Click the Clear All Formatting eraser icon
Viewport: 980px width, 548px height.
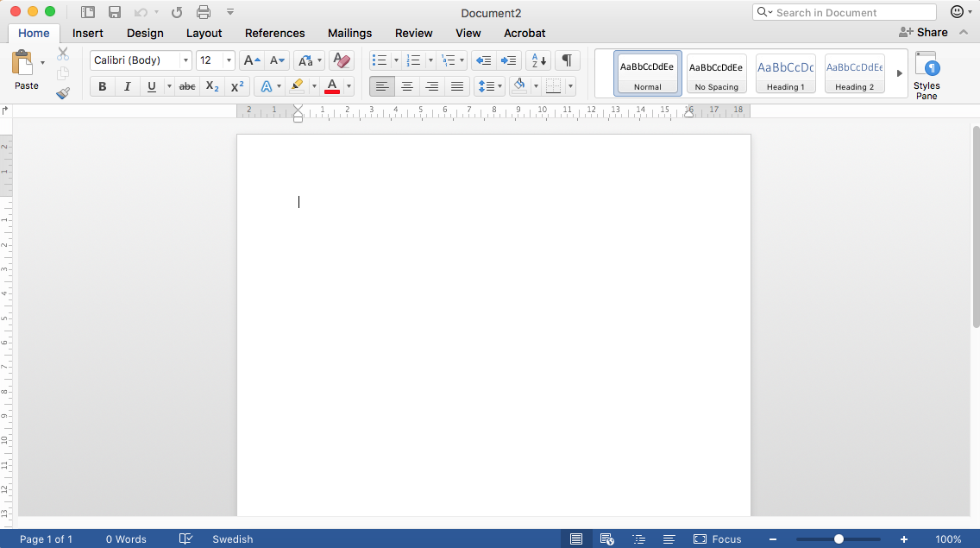342,60
